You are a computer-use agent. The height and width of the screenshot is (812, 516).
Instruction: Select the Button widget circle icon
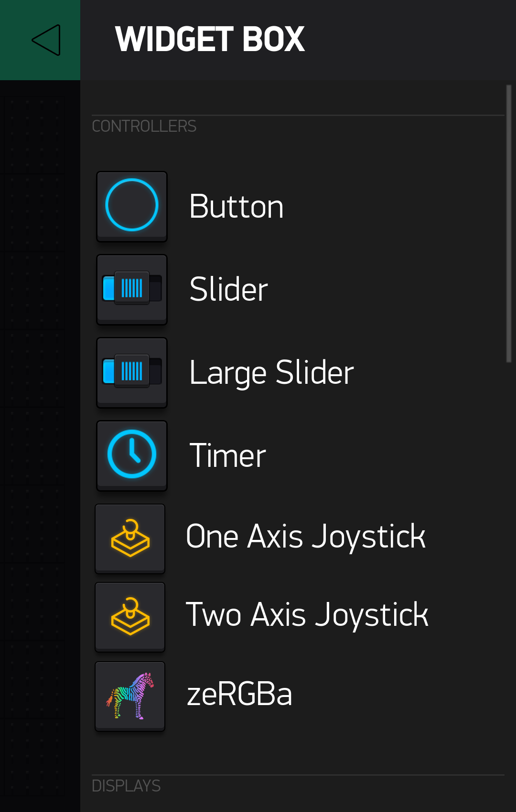click(132, 206)
